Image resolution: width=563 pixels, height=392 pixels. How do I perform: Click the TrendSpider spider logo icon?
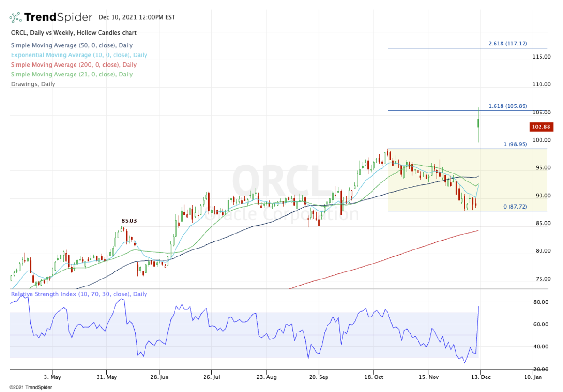click(15, 18)
